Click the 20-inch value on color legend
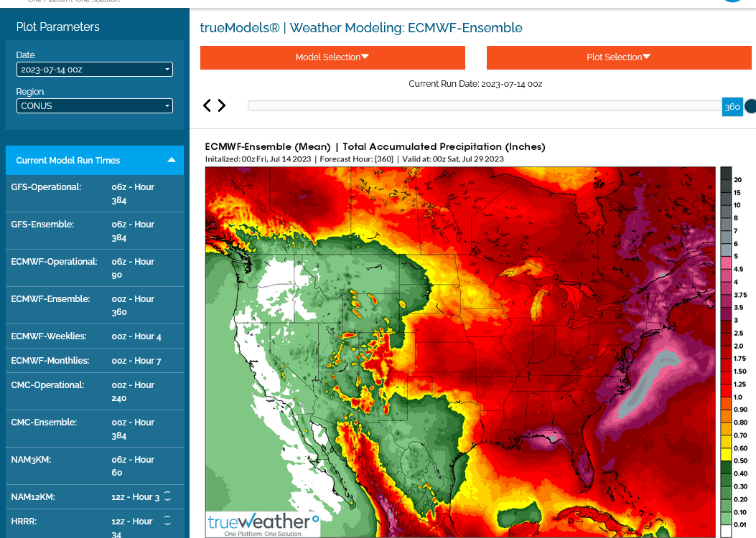The image size is (756, 538). (737, 179)
